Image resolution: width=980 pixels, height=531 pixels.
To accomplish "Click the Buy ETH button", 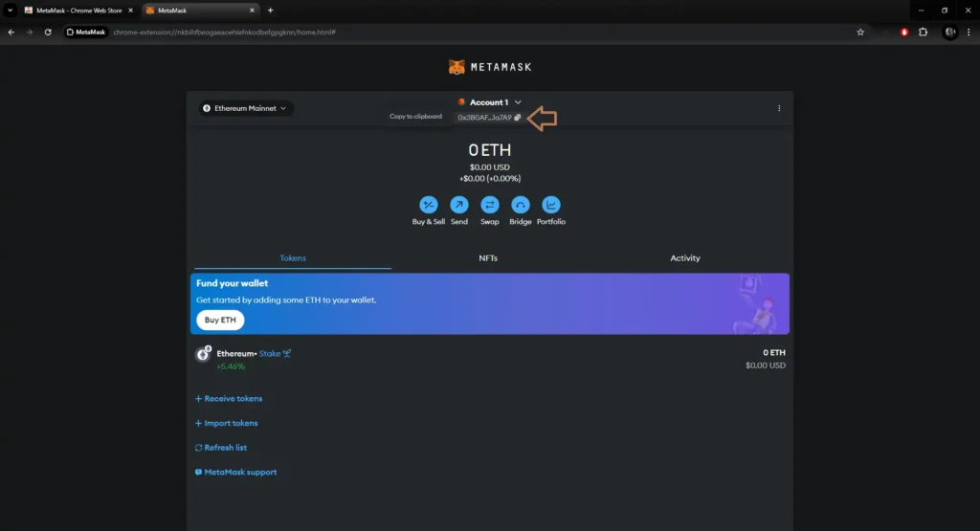I will [220, 320].
